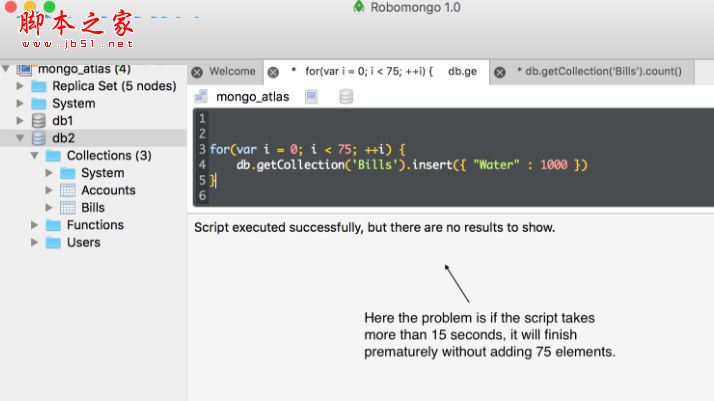This screenshot has width=714, height=401.
Task: Close the for-loop script tab
Action: click(x=273, y=72)
